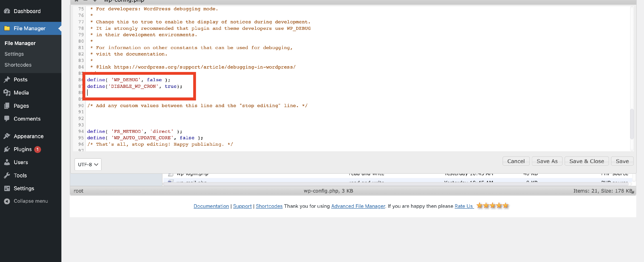This screenshot has height=262, width=644.
Task: Open the UTF-8 encoding dropdown
Action: click(x=88, y=165)
